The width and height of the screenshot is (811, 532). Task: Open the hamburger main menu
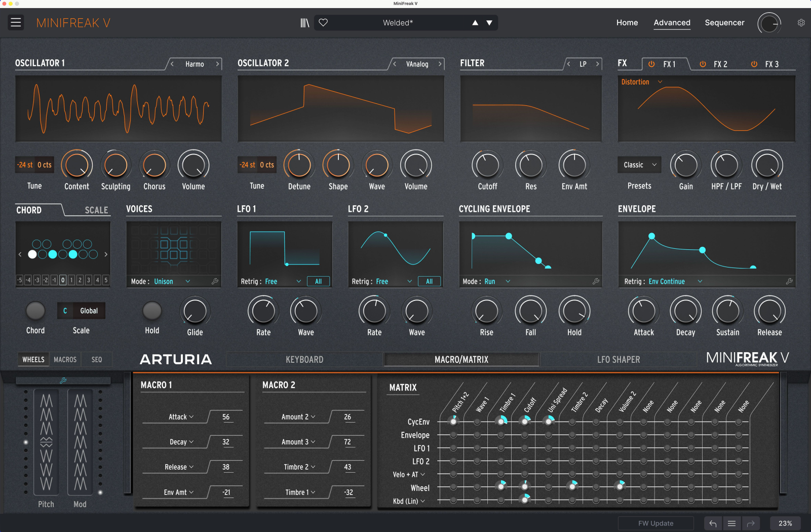click(x=16, y=22)
